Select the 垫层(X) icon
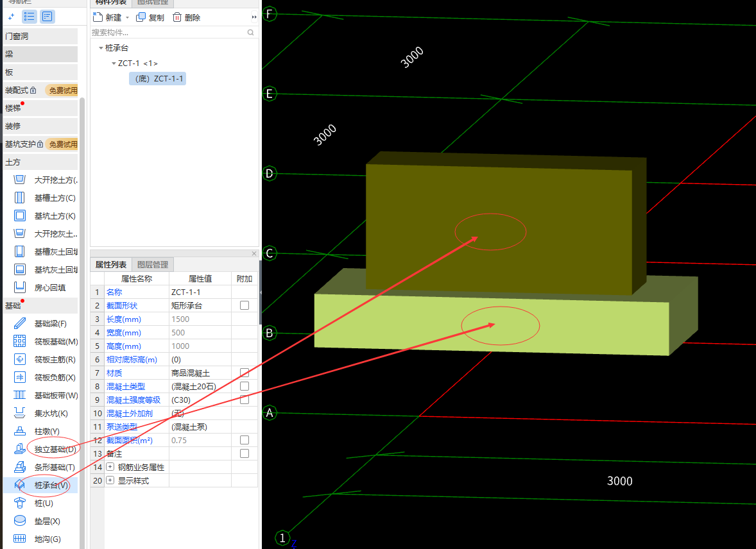This screenshot has height=549, width=756. point(20,521)
